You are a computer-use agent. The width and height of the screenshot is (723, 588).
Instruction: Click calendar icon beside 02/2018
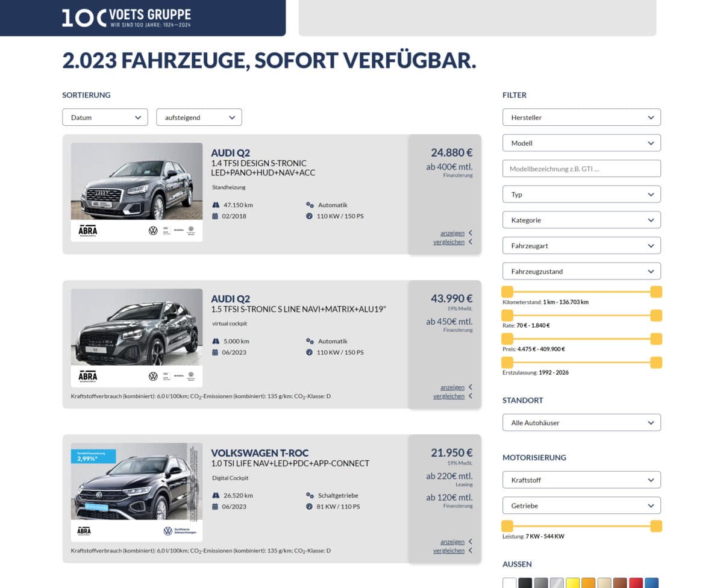[215, 216]
